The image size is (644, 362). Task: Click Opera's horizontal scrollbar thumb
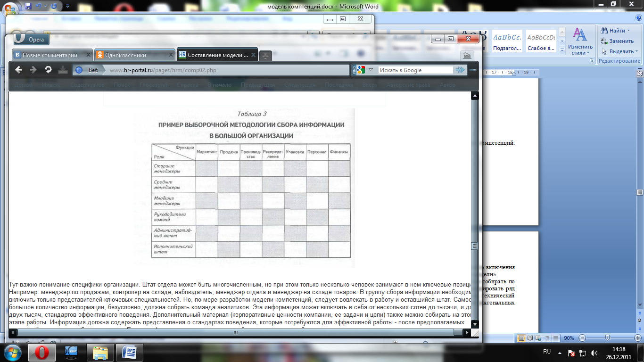click(236, 332)
